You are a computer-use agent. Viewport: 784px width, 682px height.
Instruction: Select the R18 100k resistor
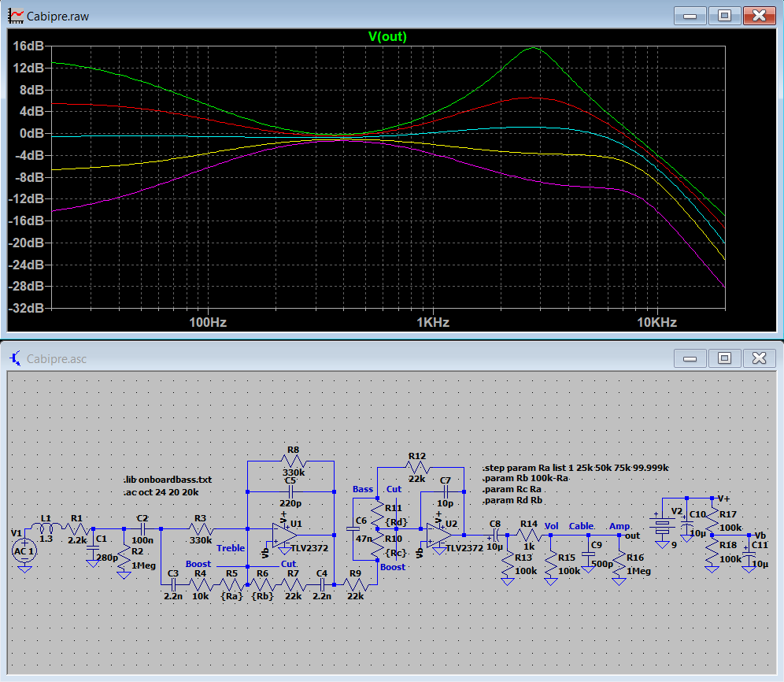tap(712, 552)
